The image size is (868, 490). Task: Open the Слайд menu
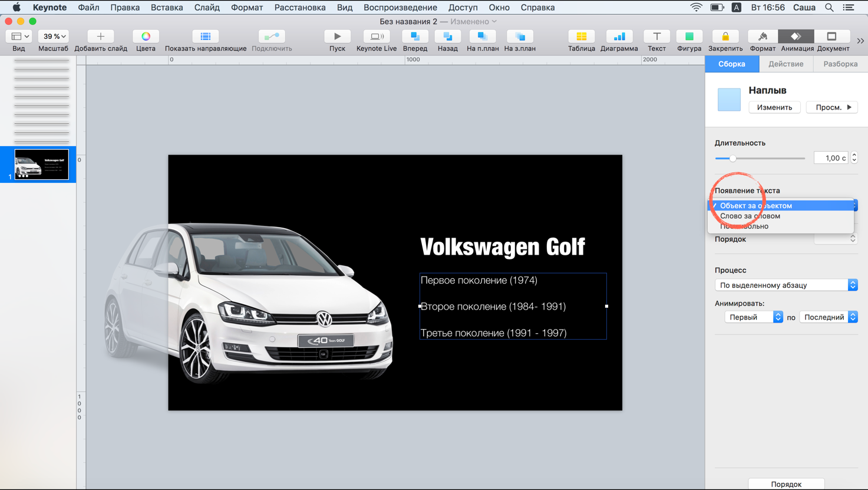point(207,7)
